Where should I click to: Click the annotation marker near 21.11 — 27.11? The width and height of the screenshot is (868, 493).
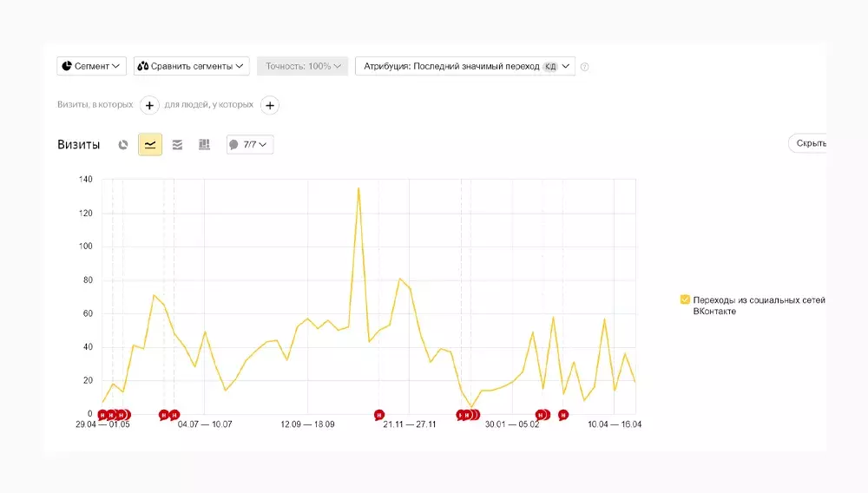tap(379, 415)
